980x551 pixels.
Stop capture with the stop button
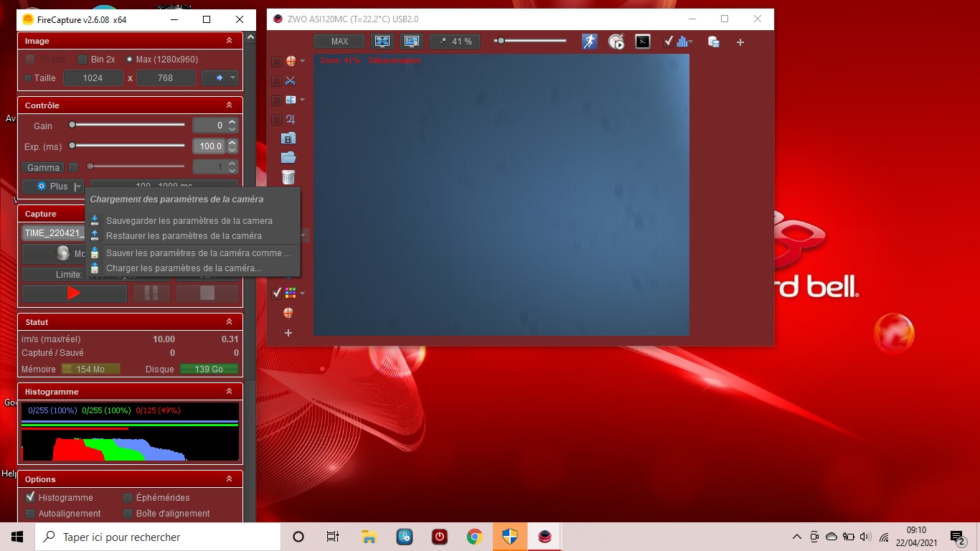207,293
